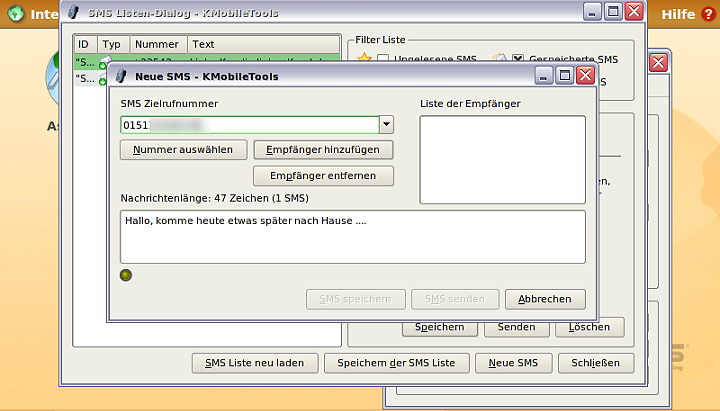Click the SMS speichern button

(355, 299)
